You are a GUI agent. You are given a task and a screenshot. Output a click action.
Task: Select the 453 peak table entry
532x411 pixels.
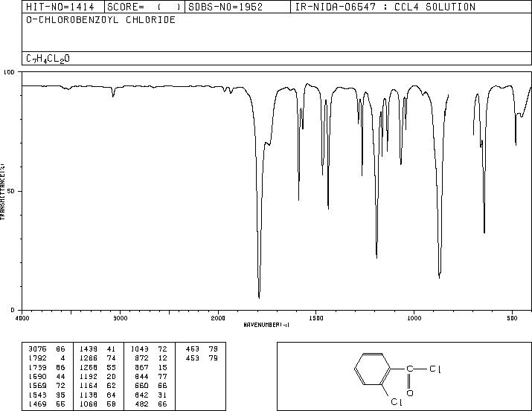pos(193,358)
